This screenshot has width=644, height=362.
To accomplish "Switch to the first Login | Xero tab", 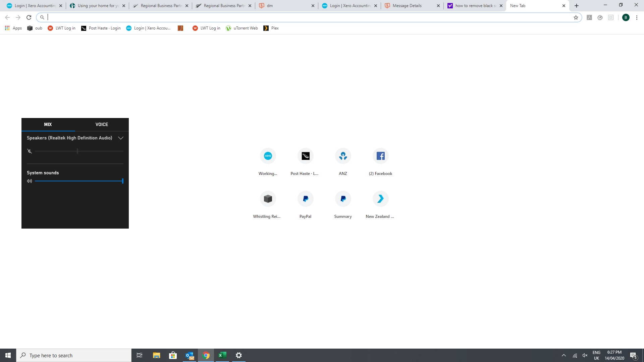I will [34, 6].
